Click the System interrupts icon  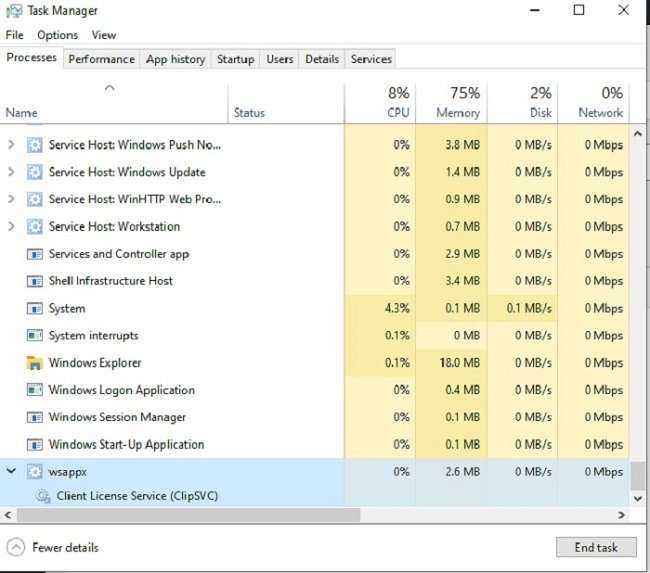34,335
